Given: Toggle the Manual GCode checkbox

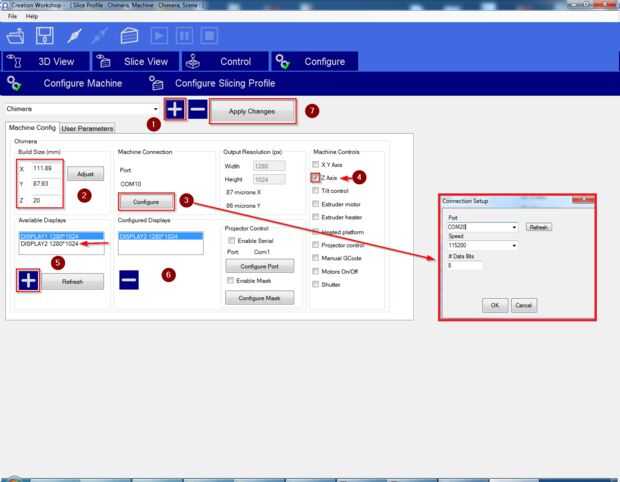Looking at the screenshot, I should [316, 258].
